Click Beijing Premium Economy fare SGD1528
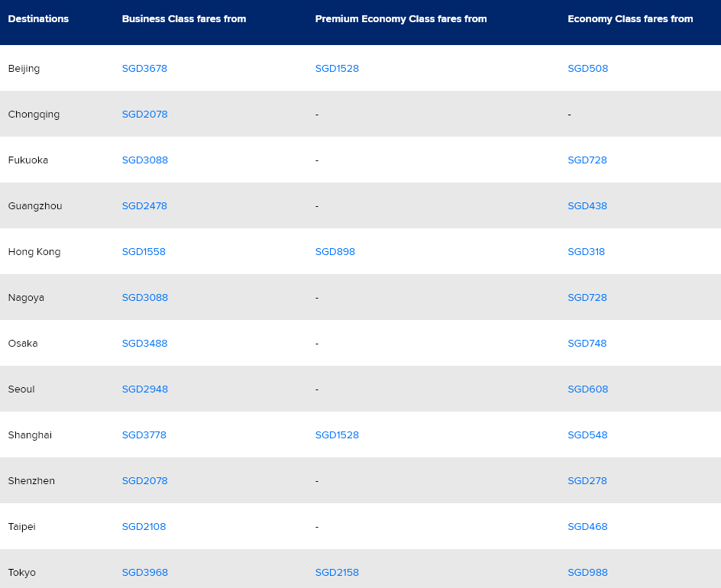Viewport: 721px width, 588px height. 337,69
